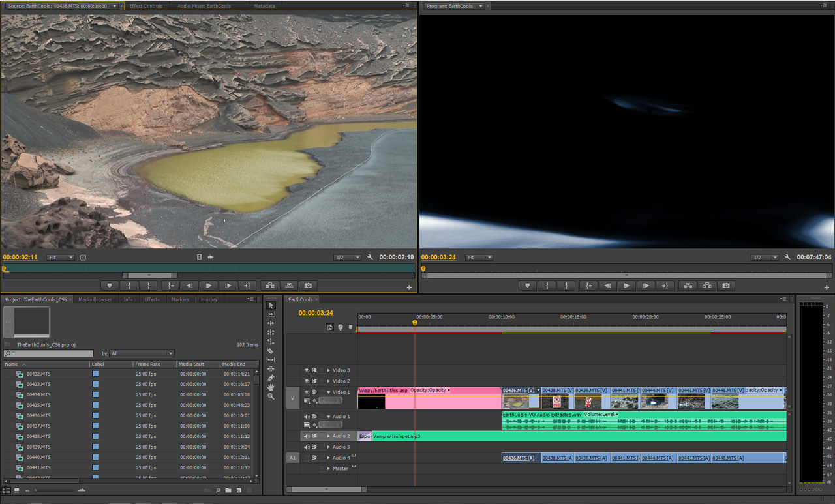Click the Source monitor timecode 00:00:02:11
The height and width of the screenshot is (504, 835).
pyautogui.click(x=20, y=258)
